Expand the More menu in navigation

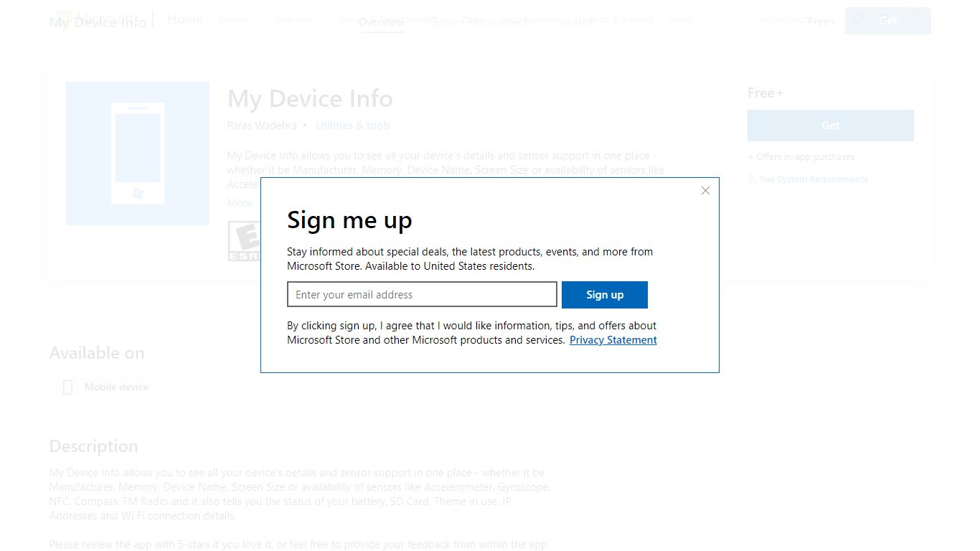[x=684, y=20]
